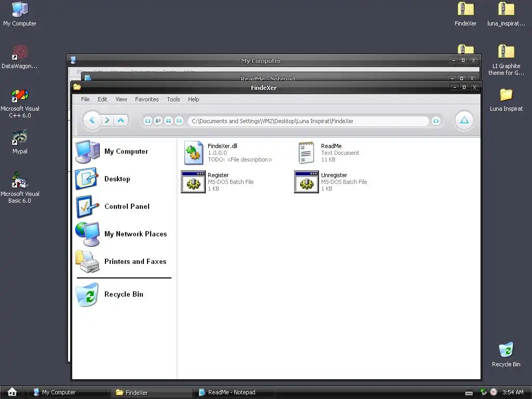Screen dimensions: 532x399
Task: Click the green network tray icon
Action: 484,392
